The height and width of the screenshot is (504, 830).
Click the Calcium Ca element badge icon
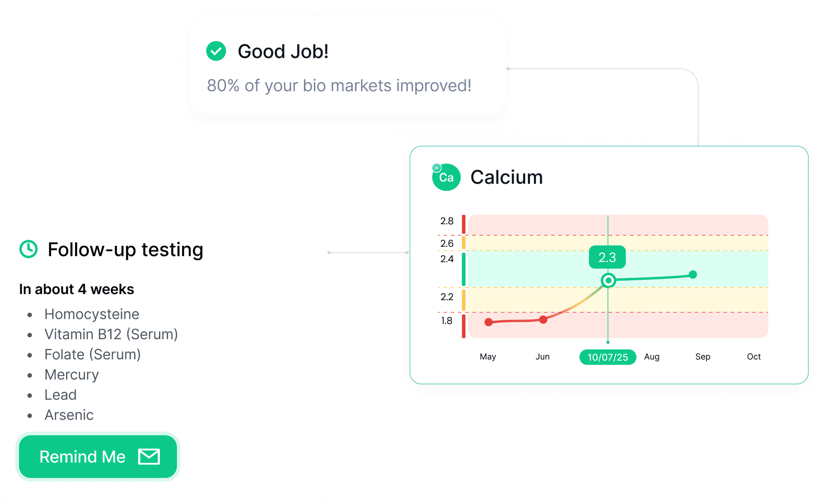pos(446,177)
